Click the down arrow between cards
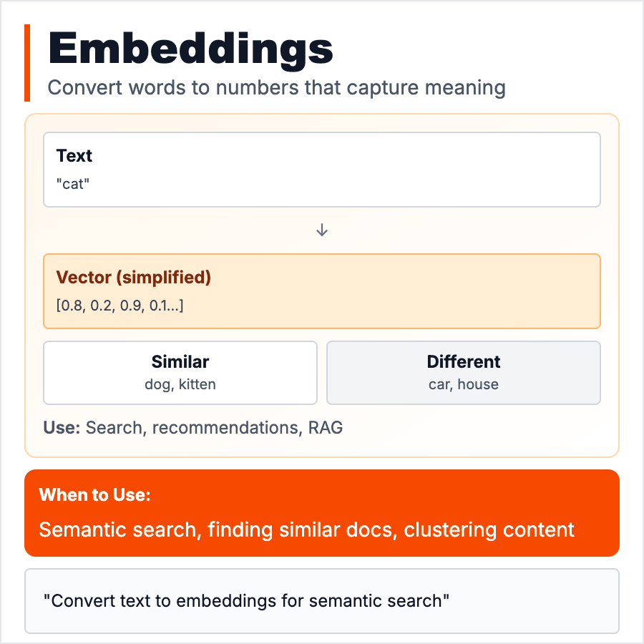The width and height of the screenshot is (644, 644). (322, 230)
